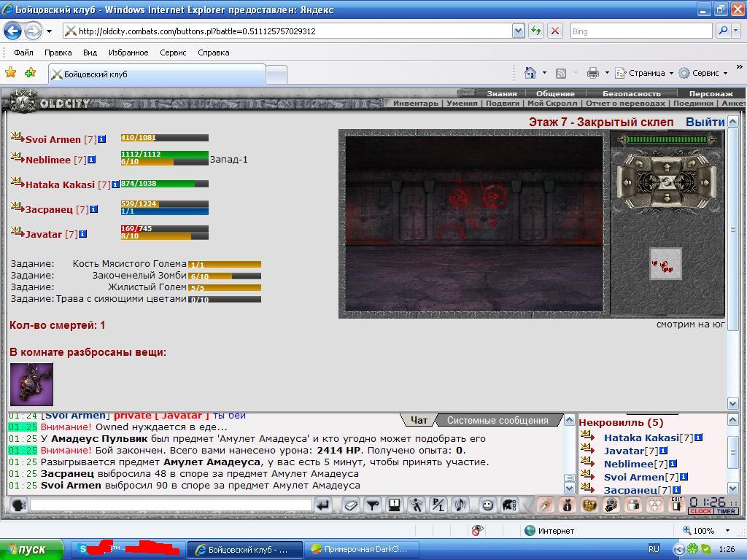The height and width of the screenshot is (560, 747).
Task: Open Подвиги submenu link
Action: pyautogui.click(x=502, y=104)
